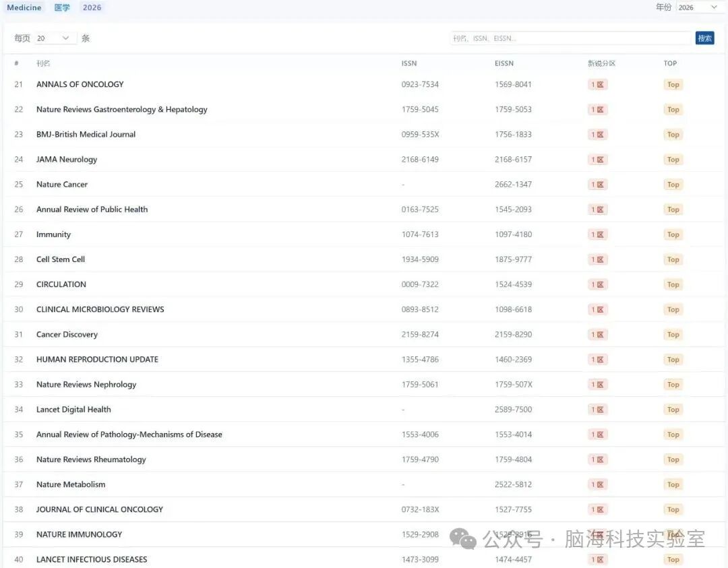The image size is (728, 568).
Task: Click the 1区 badge in the Immunity row
Action: (597, 234)
